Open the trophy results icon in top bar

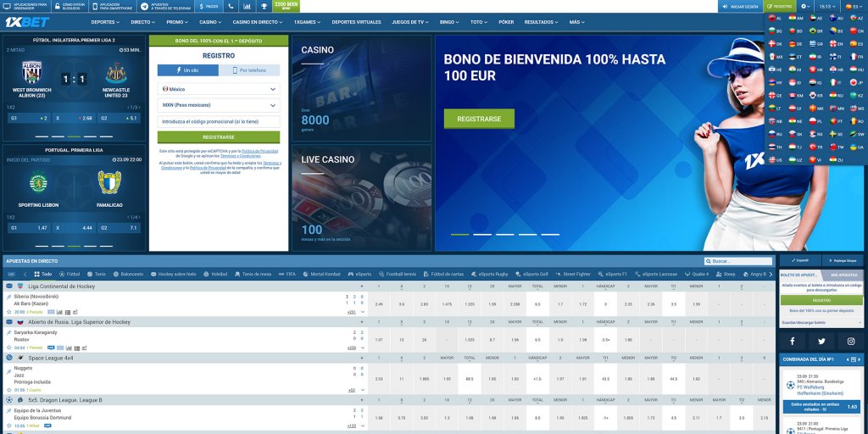pos(264,7)
